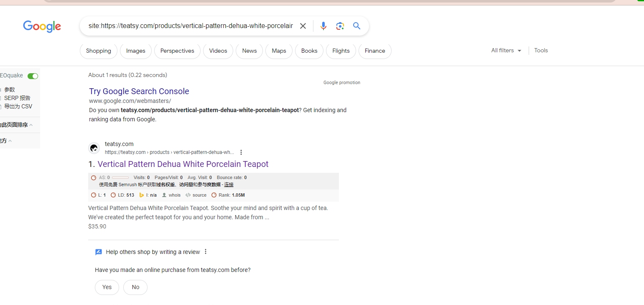Viewport: 644px width, 305px height.
Task: Click the AS score bar in SEOquake
Action: coord(120,178)
